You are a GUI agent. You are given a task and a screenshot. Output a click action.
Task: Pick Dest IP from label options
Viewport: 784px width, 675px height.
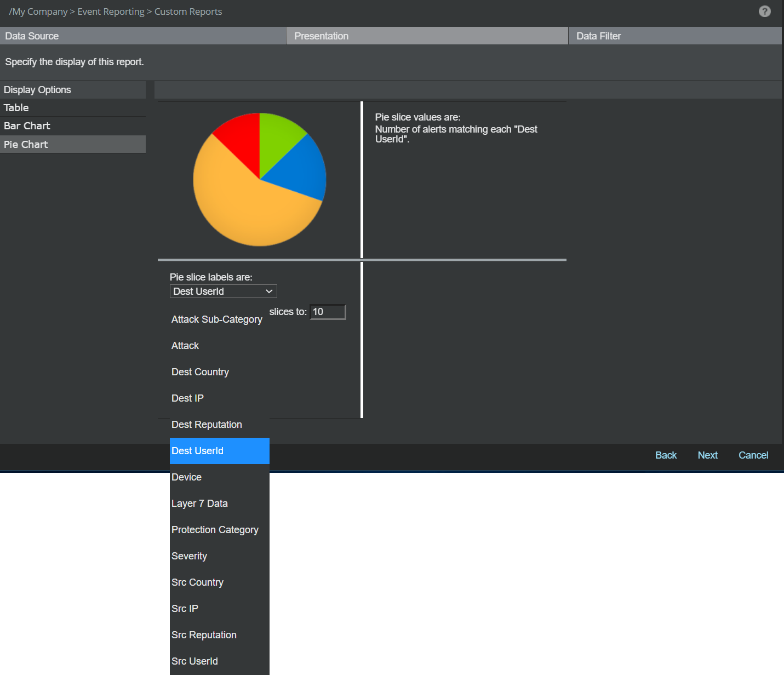[x=220, y=398]
